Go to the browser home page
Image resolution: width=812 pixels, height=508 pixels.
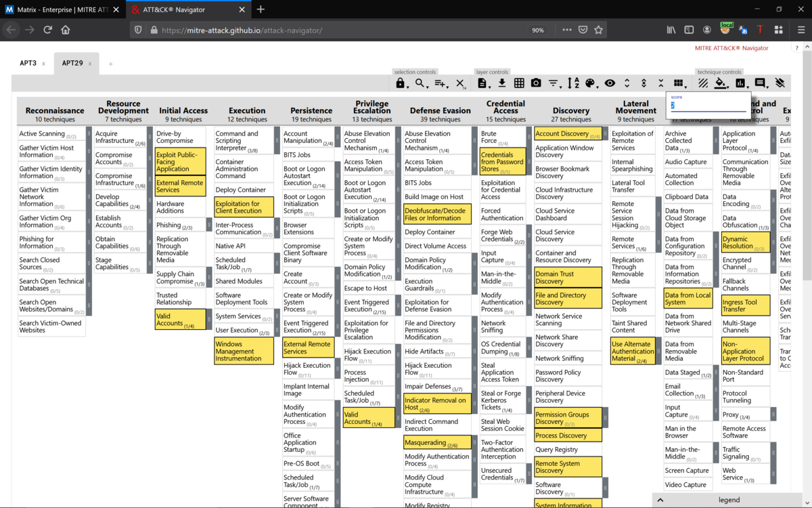[66, 30]
